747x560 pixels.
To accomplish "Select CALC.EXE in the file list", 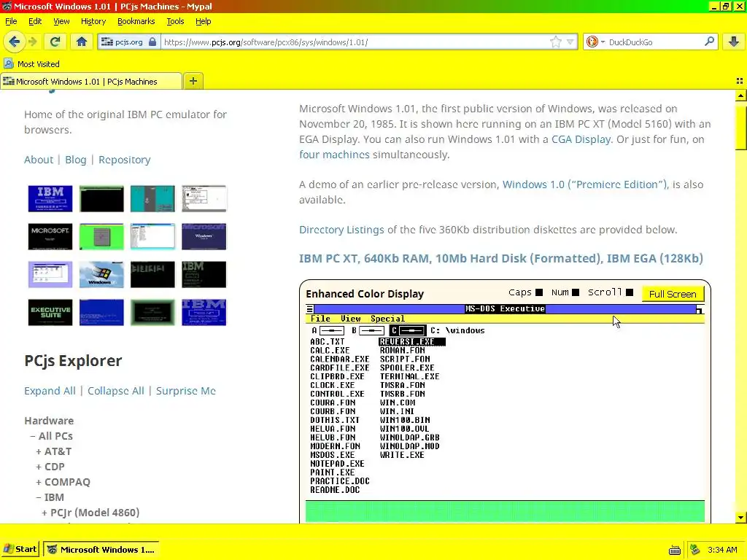I will pos(330,350).
